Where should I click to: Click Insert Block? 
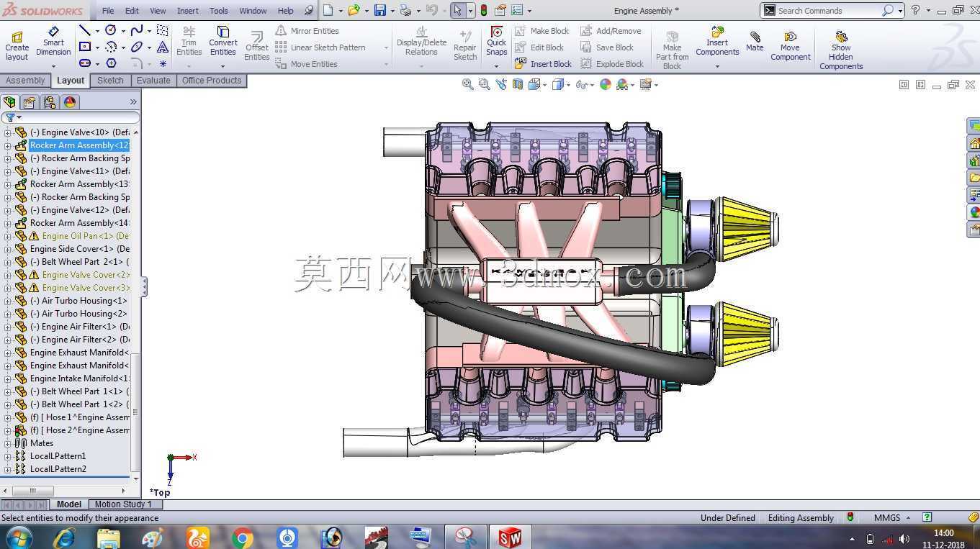(543, 64)
